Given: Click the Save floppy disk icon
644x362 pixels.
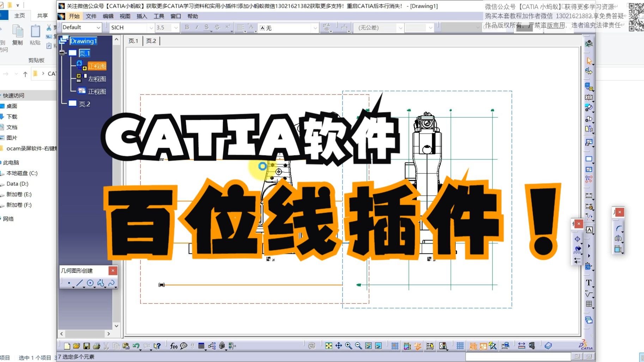Looking at the screenshot, I should (86, 346).
